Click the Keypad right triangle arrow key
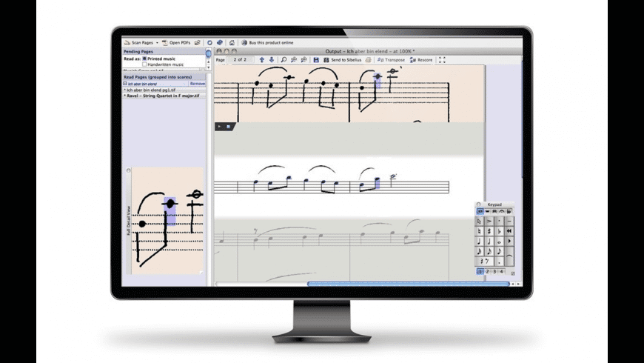The width and height of the screenshot is (644, 363). 509,242
